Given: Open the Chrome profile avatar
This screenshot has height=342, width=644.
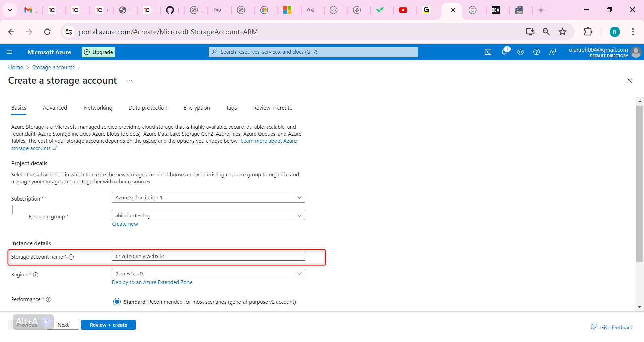Looking at the screenshot, I should pyautogui.click(x=615, y=32).
